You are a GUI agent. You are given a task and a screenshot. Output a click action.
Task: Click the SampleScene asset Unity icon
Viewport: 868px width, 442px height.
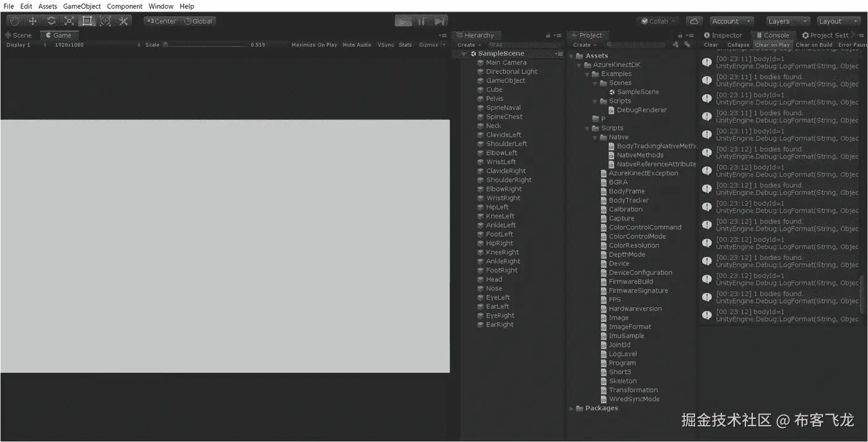pos(612,92)
